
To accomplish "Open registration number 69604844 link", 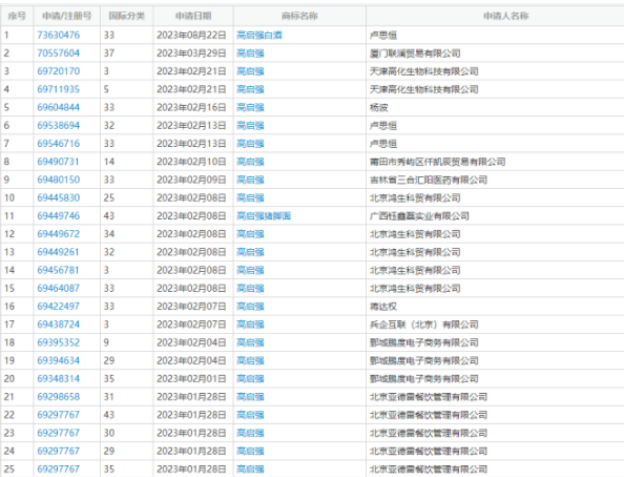I will [58, 107].
